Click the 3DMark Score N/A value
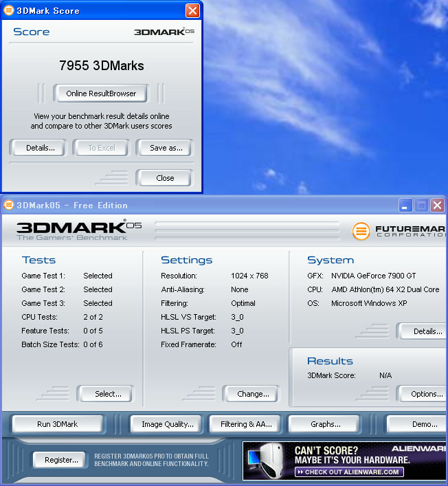This screenshot has width=448, height=486. click(x=385, y=375)
